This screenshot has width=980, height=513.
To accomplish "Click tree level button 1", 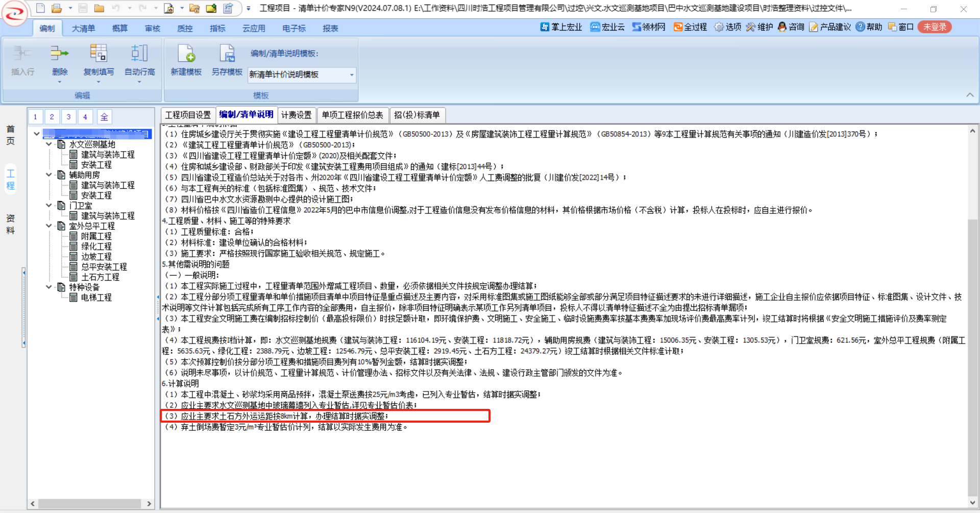I will click(x=35, y=117).
